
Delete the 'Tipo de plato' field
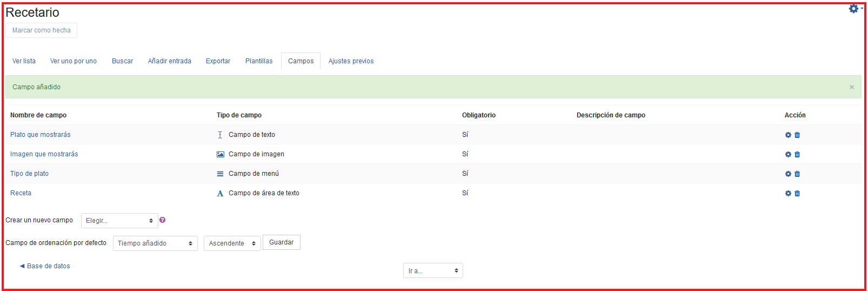coord(797,174)
